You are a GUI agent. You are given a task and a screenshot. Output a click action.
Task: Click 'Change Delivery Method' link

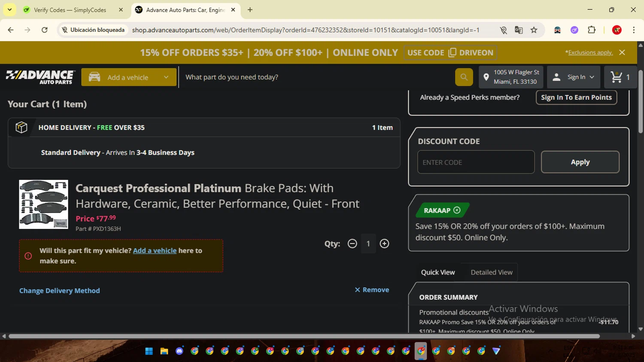60,291
